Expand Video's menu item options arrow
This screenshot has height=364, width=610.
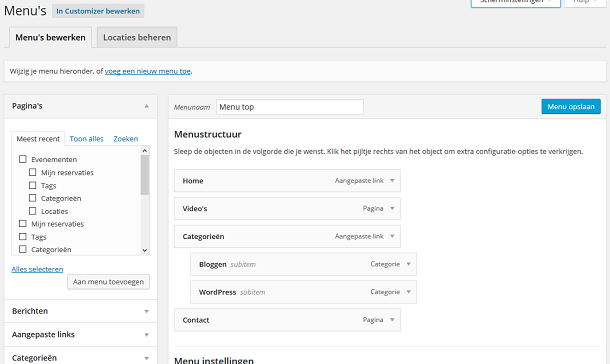click(392, 208)
